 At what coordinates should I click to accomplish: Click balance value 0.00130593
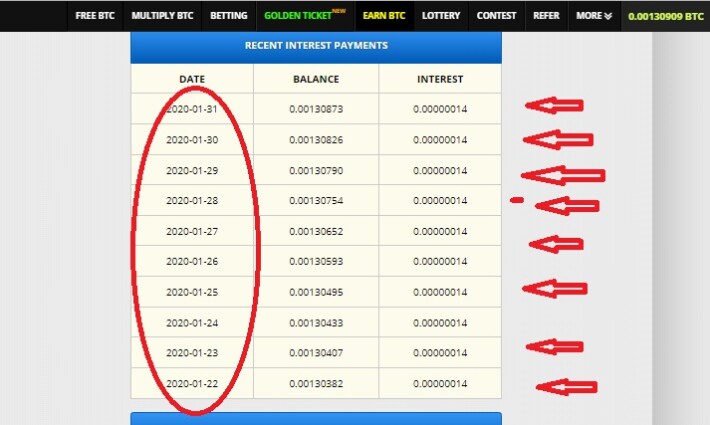click(316, 261)
